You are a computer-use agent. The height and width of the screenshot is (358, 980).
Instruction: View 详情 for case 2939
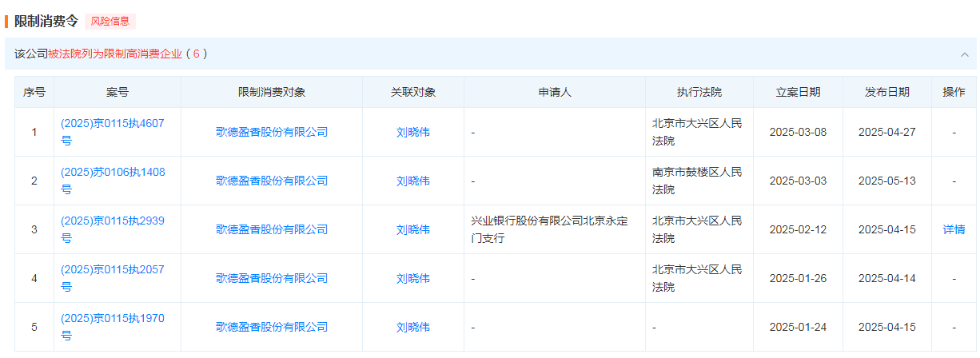click(x=954, y=229)
